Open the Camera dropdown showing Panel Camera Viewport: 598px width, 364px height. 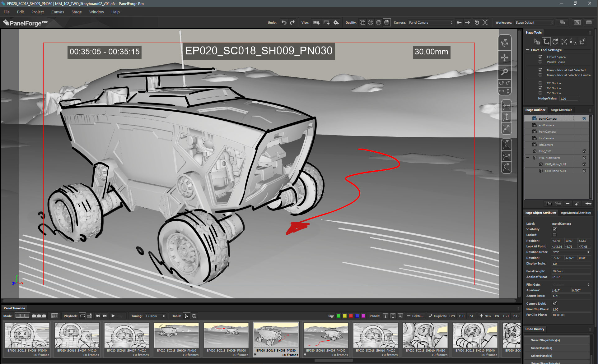(431, 22)
